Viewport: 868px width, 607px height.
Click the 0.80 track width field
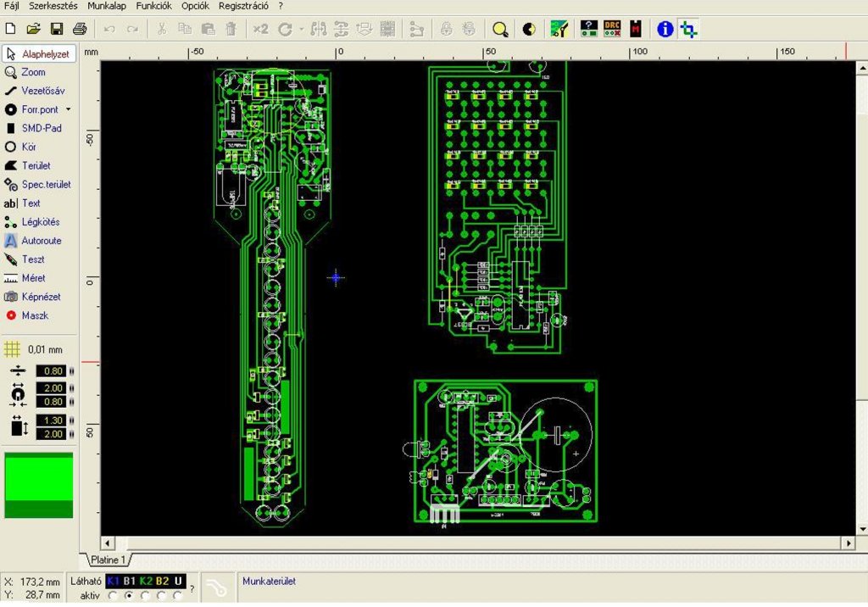[52, 370]
